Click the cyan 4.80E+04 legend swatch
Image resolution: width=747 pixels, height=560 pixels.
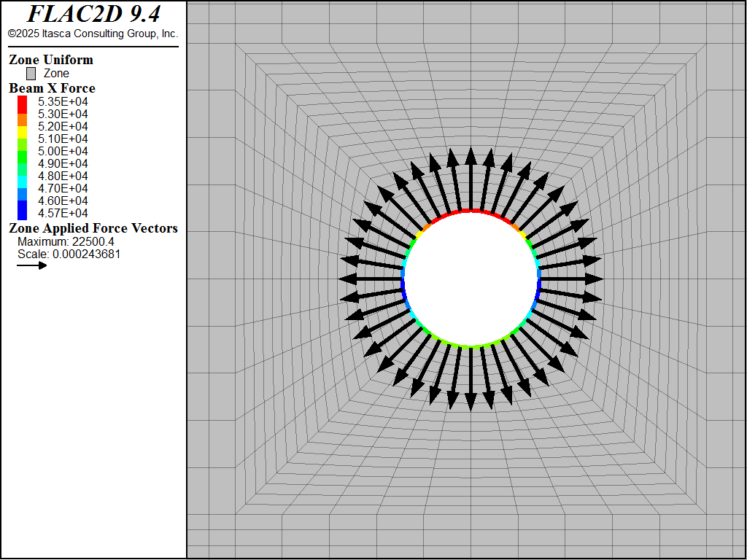tap(22, 182)
